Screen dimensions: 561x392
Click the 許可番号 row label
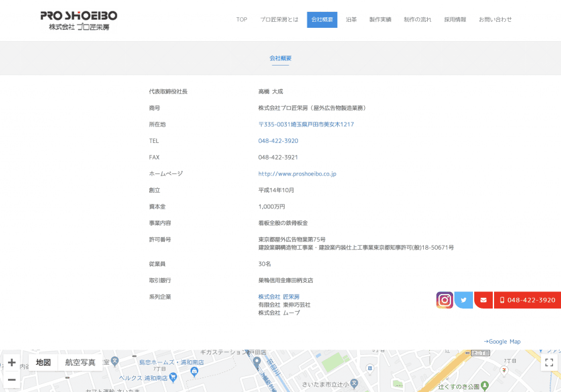point(160,240)
